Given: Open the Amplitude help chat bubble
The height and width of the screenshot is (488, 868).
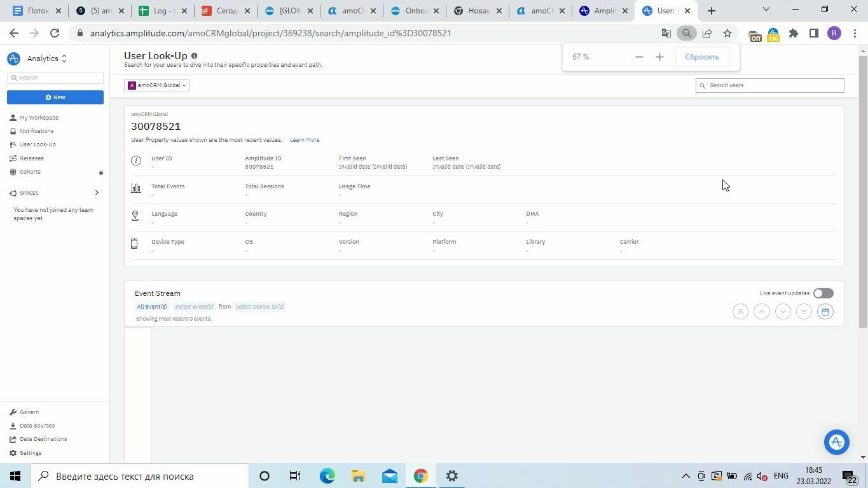Looking at the screenshot, I should tap(836, 442).
